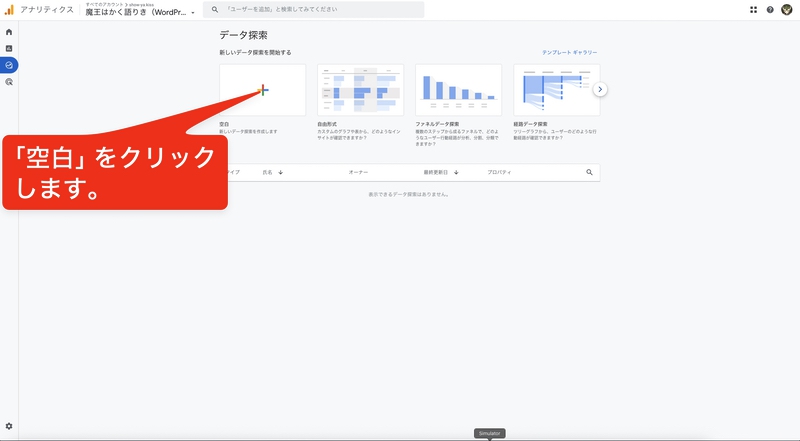Open the account profile avatar

(x=787, y=9)
